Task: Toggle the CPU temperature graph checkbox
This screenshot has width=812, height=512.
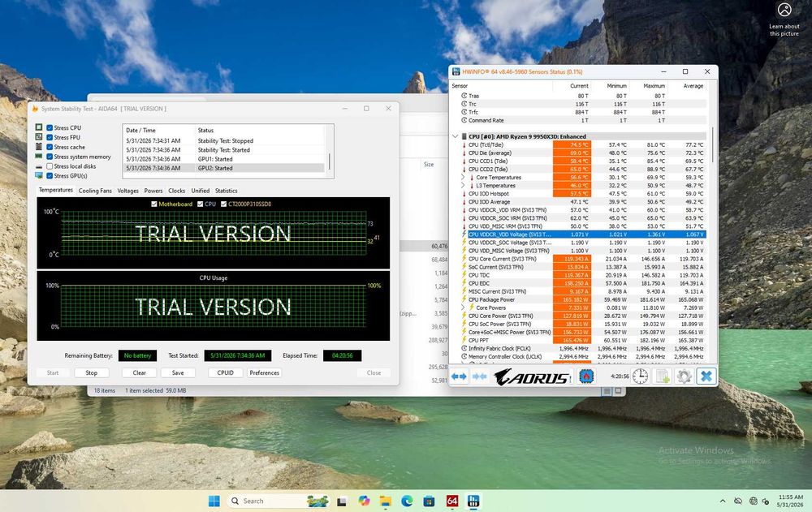Action: pyautogui.click(x=200, y=204)
